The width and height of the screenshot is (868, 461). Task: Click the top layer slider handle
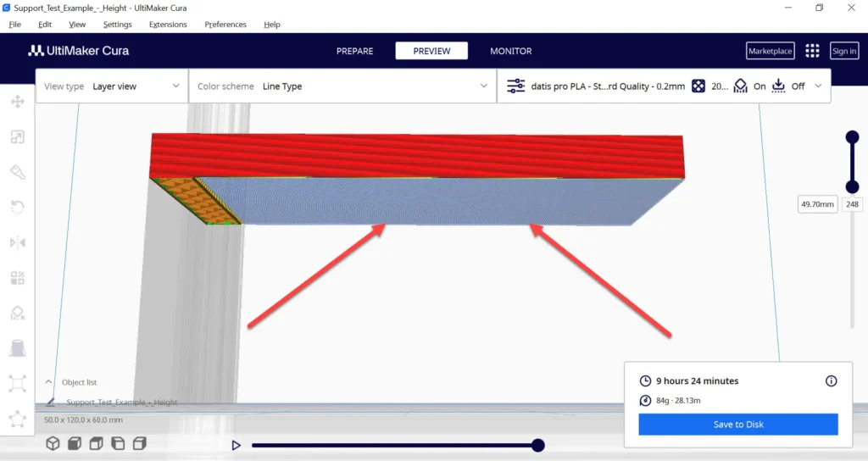852,136
